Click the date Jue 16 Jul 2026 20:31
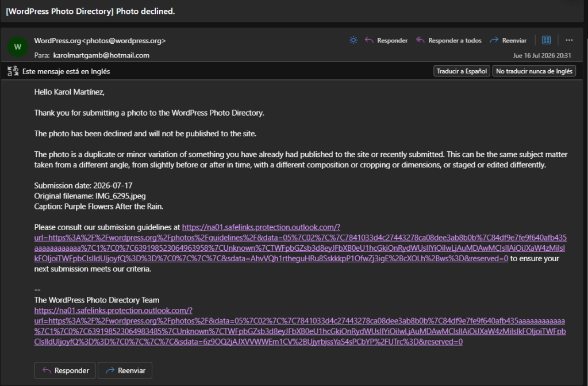The width and height of the screenshot is (588, 386). pos(542,56)
